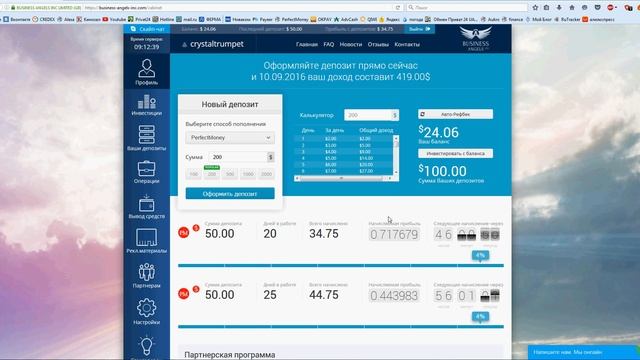Viewport: 640px width, 360px height.
Task: Click the 0.443983 accrued profit counter
Action: [x=394, y=296]
